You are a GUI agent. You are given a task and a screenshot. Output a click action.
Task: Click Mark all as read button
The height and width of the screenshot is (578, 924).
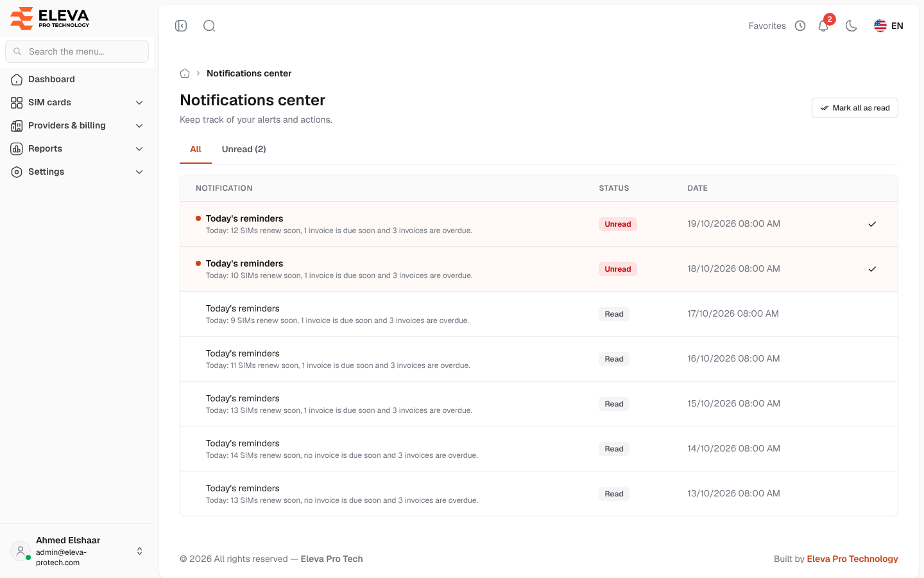coord(855,108)
